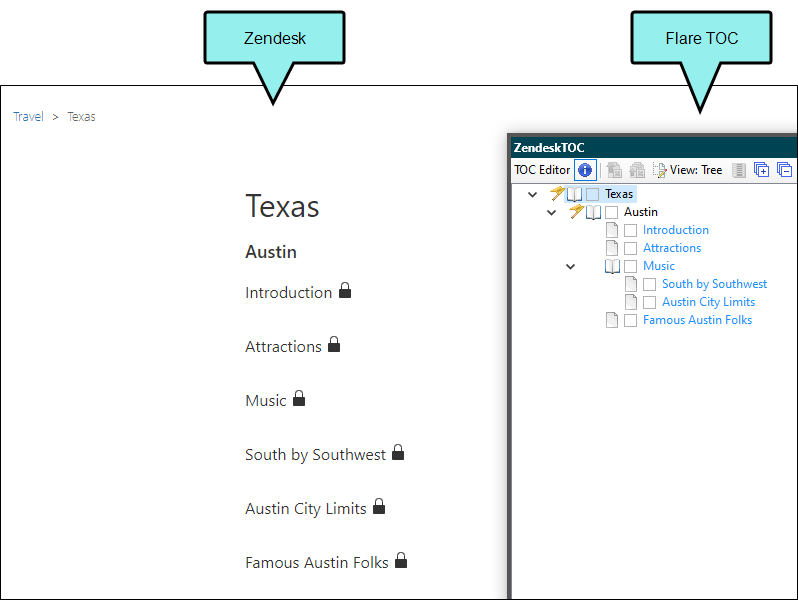
Task: Click the TOC Editor toolbar label
Action: click(x=542, y=170)
